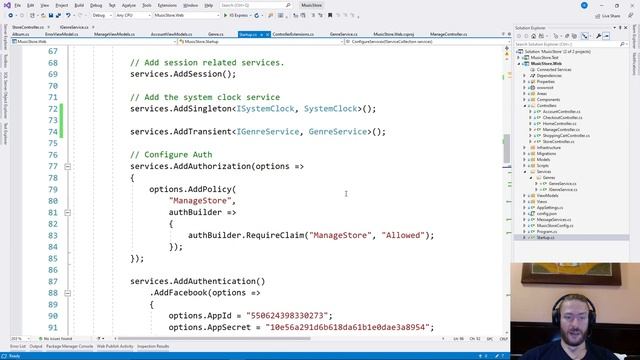The height and width of the screenshot is (360, 640).
Task: Click the user account avatar icon
Action: click(x=584, y=5)
